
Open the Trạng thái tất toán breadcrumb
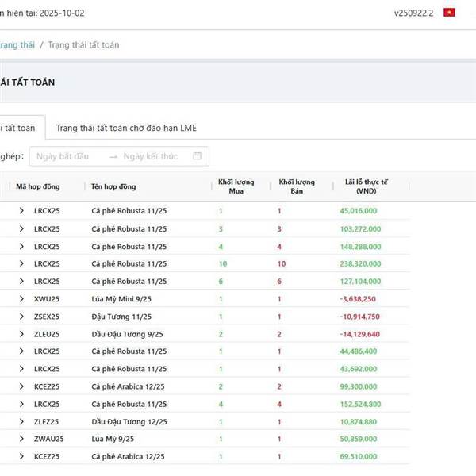(x=83, y=45)
